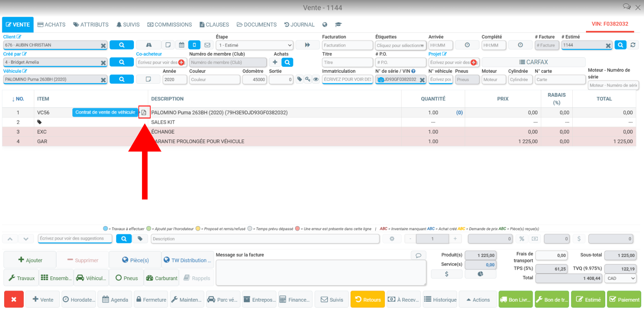The width and height of the screenshot is (644, 310).
Task: Search purchases with the Achats magnifier button
Action: pos(287,62)
